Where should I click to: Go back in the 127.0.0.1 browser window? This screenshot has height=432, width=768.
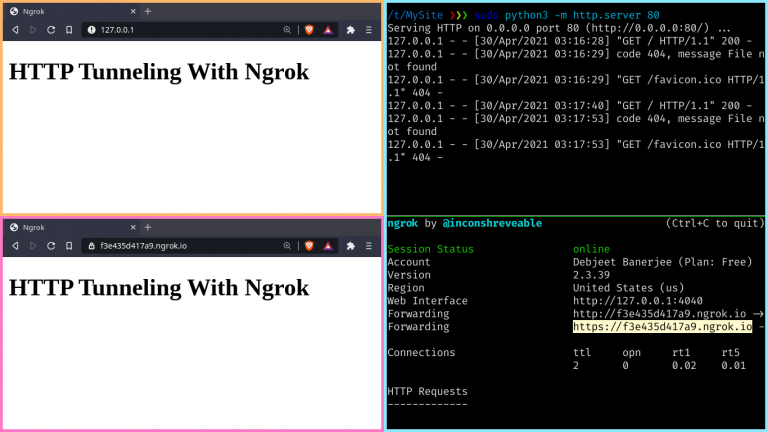tap(15, 30)
